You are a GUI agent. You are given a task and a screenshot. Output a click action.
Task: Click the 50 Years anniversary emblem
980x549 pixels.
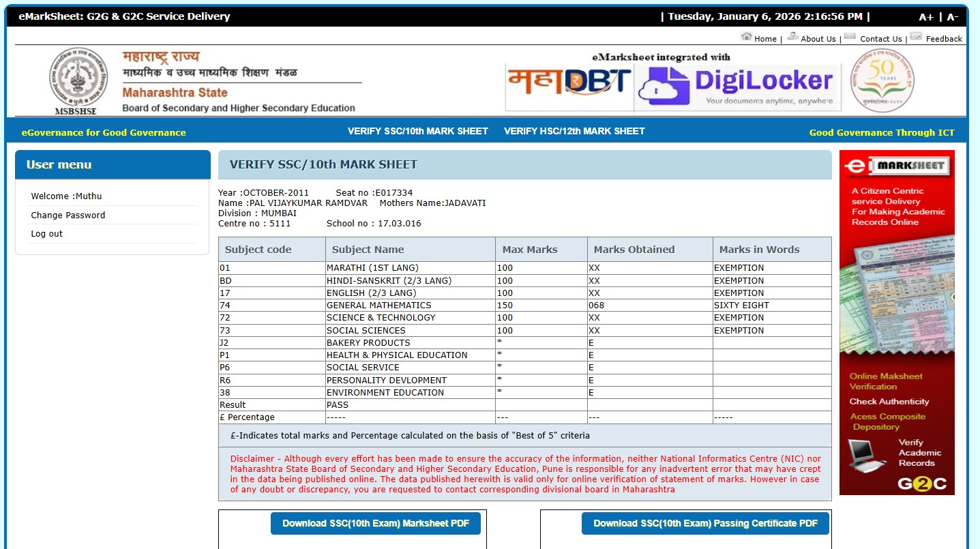tap(882, 81)
